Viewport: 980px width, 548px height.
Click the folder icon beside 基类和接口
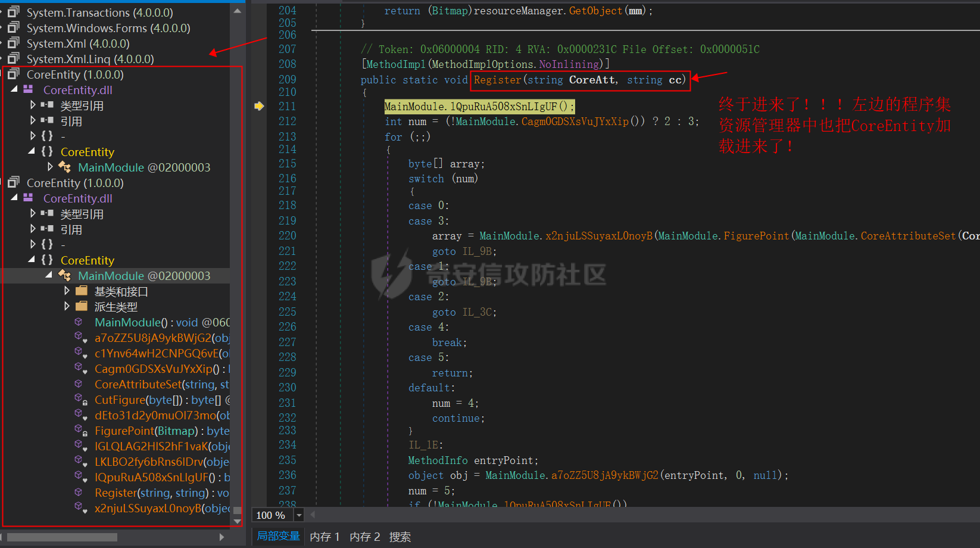pos(82,291)
